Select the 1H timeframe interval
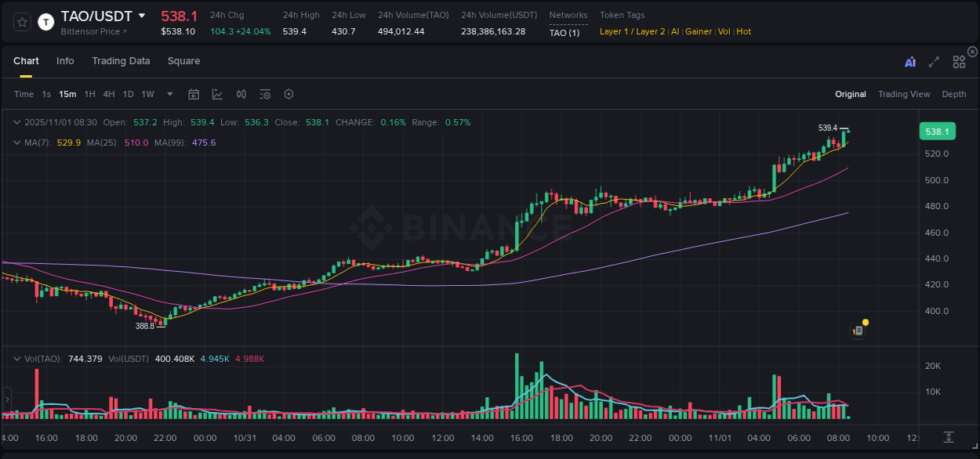The image size is (980, 459). coord(89,93)
